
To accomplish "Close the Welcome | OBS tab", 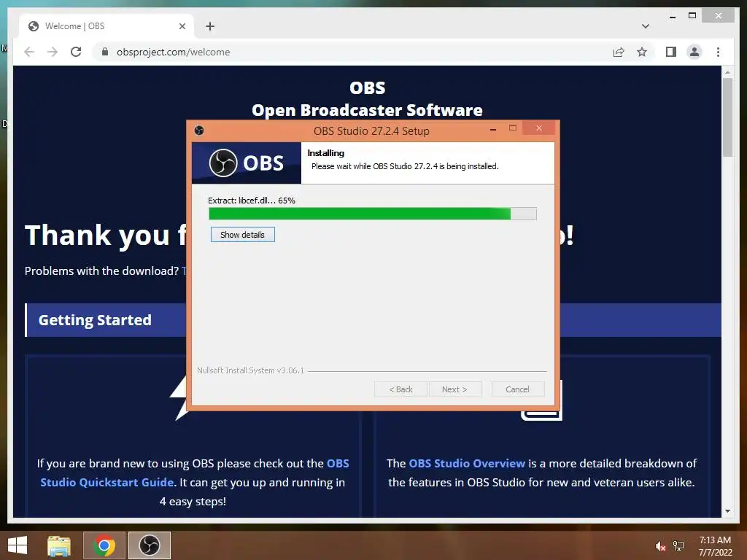I will click(182, 26).
